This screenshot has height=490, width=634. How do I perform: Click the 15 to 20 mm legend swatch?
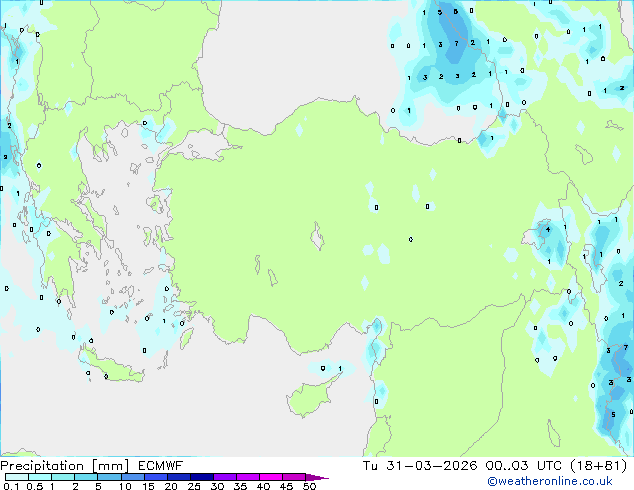click(156, 477)
